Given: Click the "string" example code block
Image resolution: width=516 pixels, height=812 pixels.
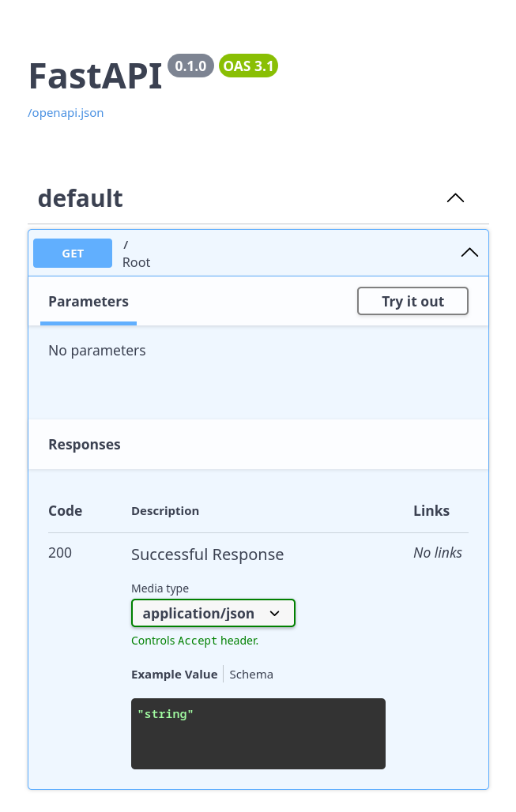Looking at the screenshot, I should tap(258, 734).
